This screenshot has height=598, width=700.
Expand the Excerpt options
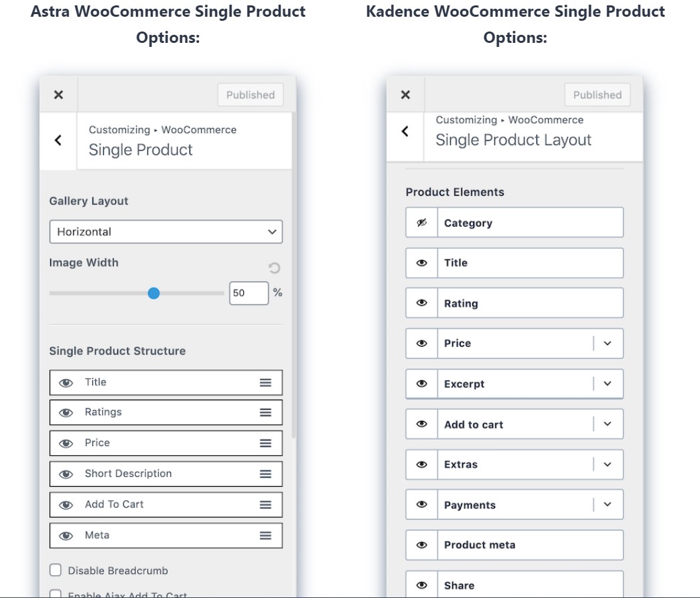pos(608,383)
